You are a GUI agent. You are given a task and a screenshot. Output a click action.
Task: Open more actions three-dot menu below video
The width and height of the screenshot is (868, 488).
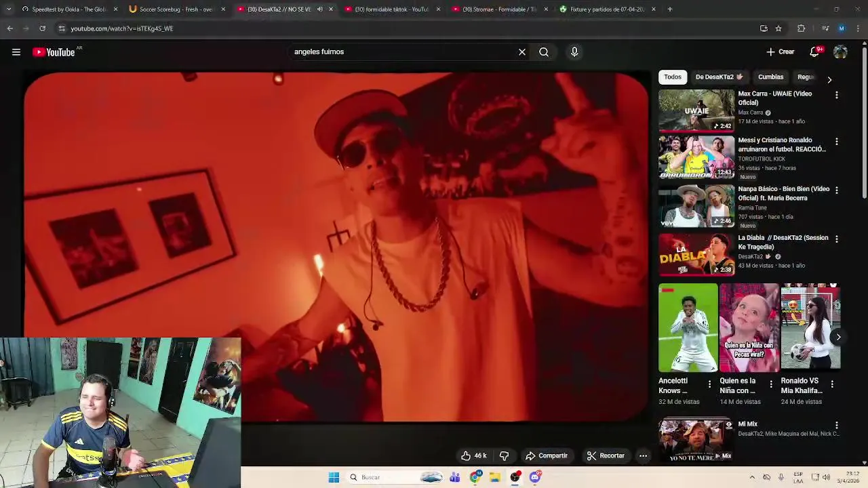pos(643,455)
